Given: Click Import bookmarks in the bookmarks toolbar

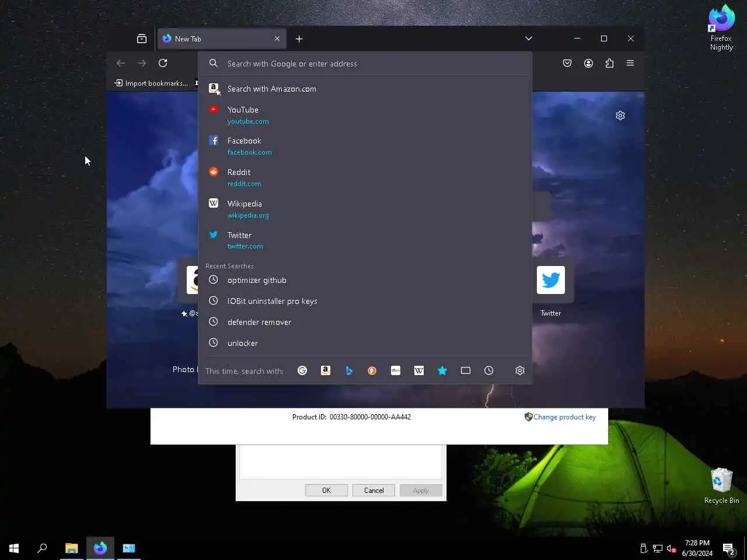Looking at the screenshot, I should [x=151, y=83].
